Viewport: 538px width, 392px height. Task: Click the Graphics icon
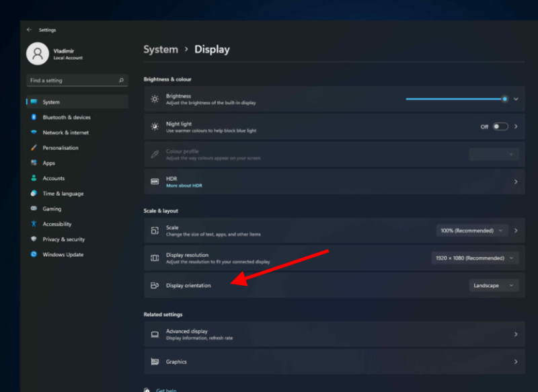pos(155,362)
